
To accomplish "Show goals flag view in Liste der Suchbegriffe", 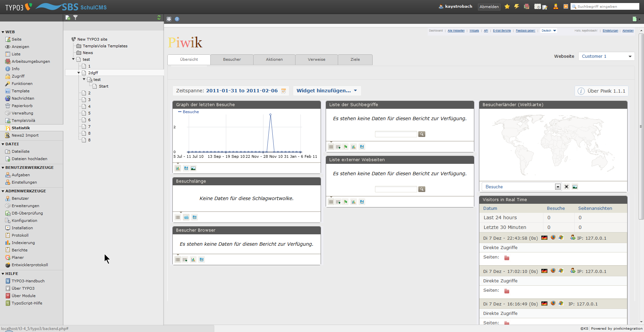I will click(345, 147).
